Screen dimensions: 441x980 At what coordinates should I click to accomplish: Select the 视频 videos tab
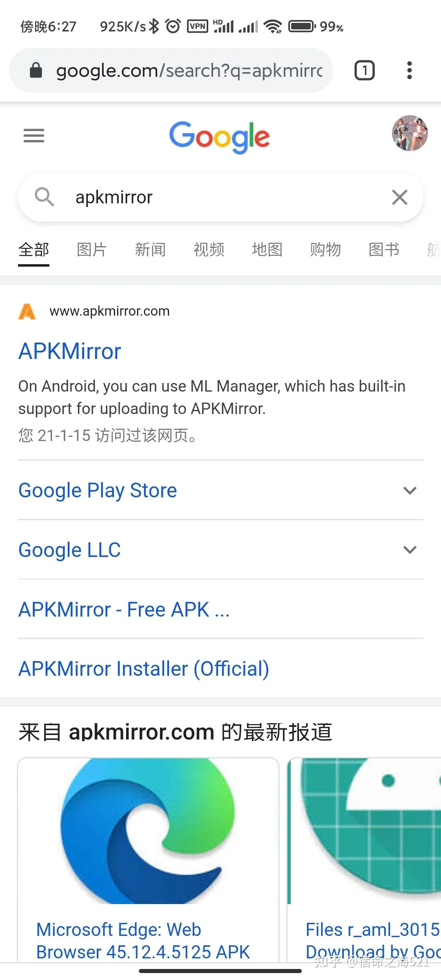point(209,249)
